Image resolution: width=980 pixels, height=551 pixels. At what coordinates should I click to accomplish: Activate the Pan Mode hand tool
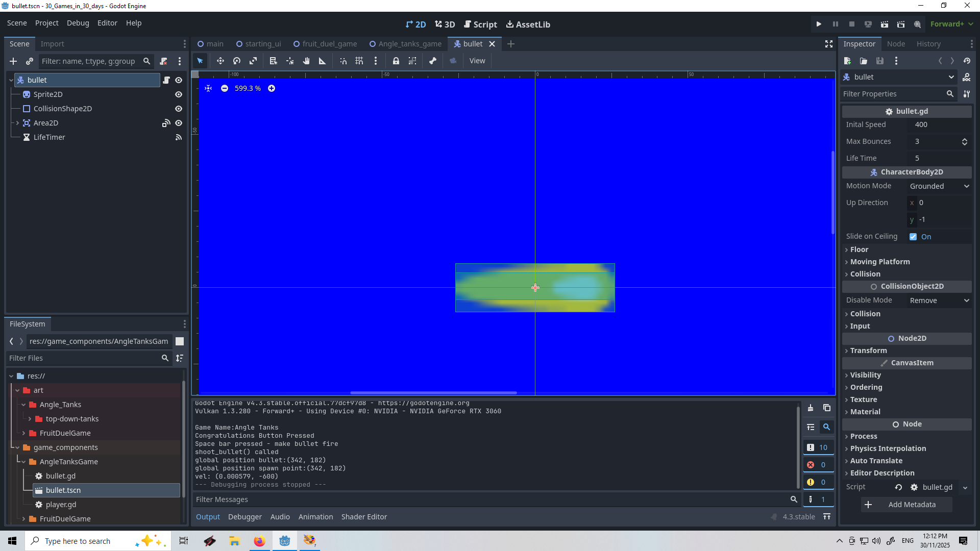[306, 61]
